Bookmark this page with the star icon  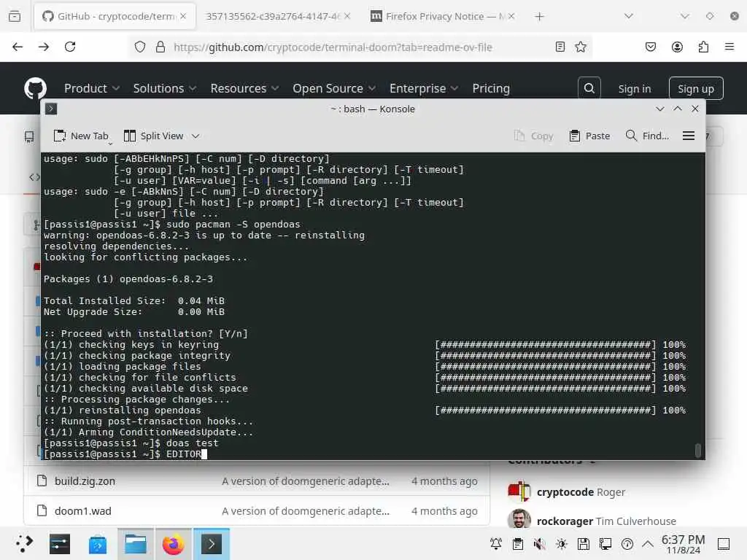580,47
